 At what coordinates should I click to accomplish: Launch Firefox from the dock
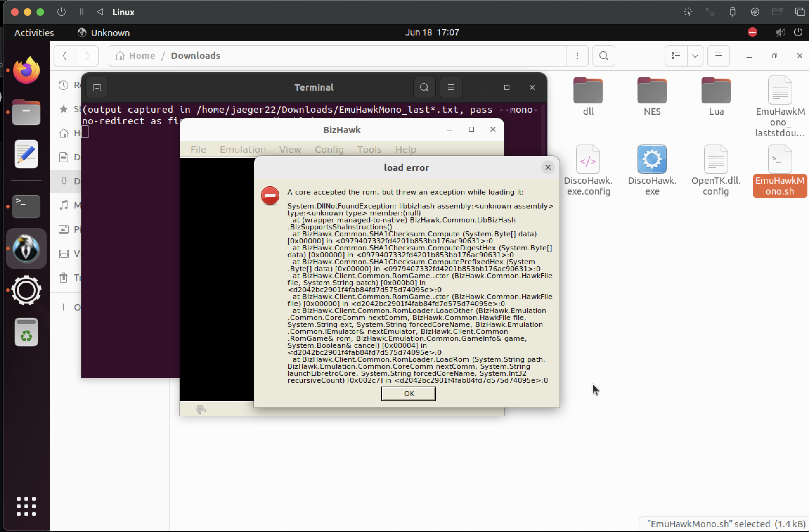click(x=26, y=70)
